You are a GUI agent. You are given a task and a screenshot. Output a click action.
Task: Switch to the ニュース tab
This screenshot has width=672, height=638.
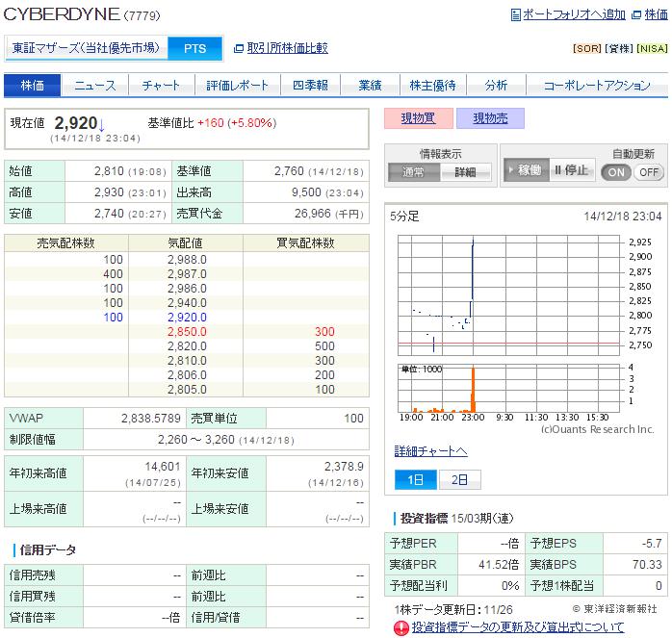pyautogui.click(x=95, y=86)
